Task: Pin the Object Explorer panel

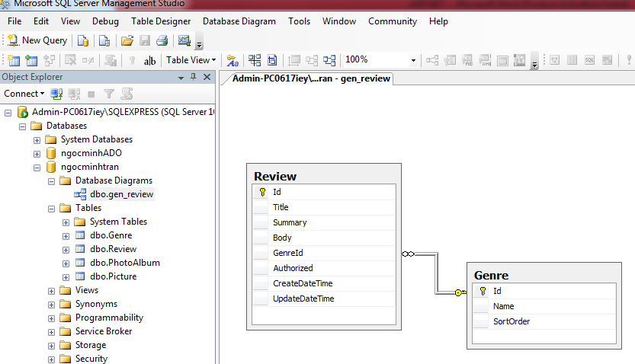Action: [194, 77]
